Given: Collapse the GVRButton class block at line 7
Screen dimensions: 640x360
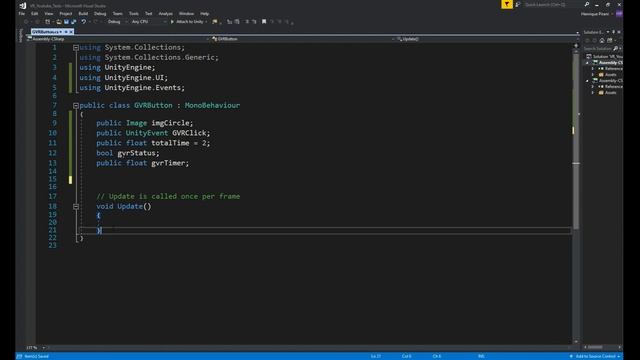Looking at the screenshot, I should [76, 106].
